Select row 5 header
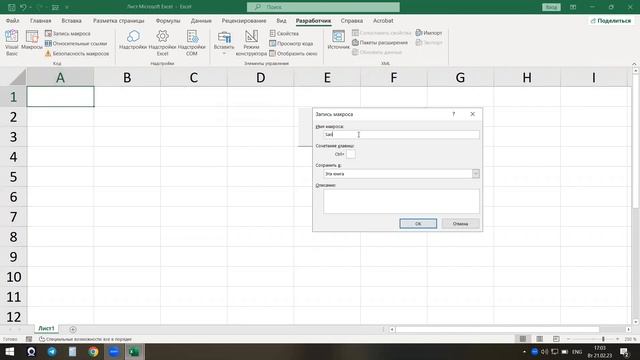Screen dimensions: 640x360 coord(13,177)
